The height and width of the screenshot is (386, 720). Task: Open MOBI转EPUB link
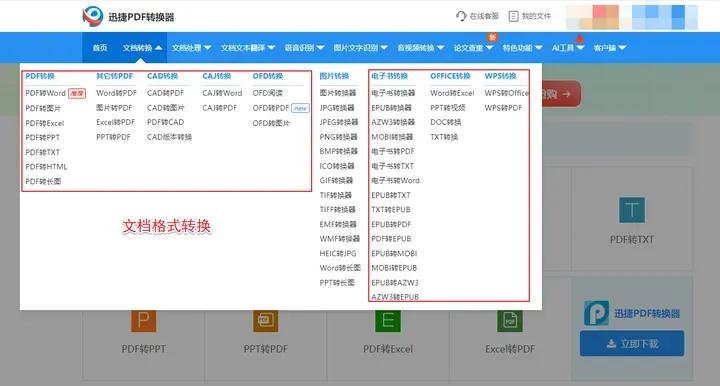coord(394,268)
